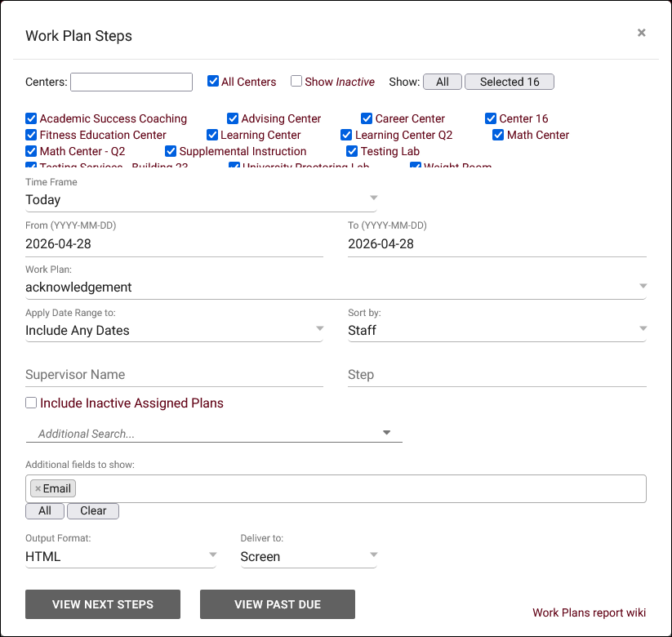
Task: Uncheck the Career Center checkbox
Action: pyautogui.click(x=367, y=118)
